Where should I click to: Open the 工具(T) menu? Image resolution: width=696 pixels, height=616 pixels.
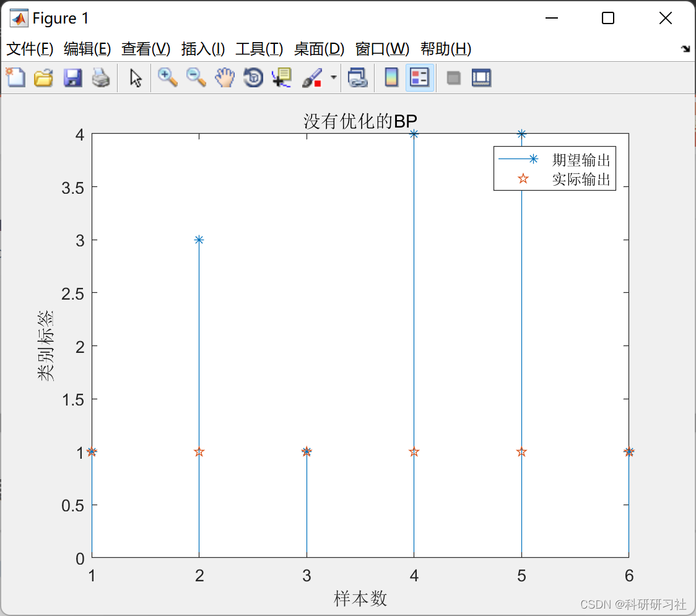pos(259,49)
